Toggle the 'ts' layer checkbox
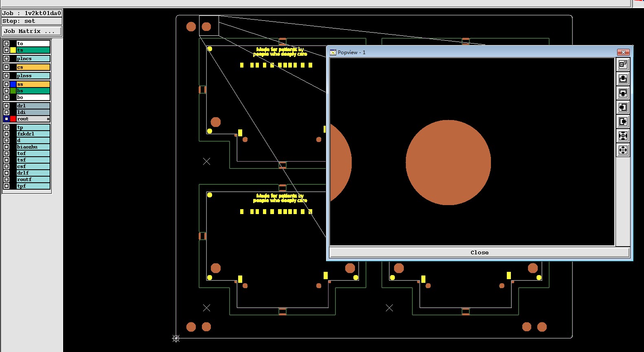The image size is (644, 352). [x=7, y=50]
